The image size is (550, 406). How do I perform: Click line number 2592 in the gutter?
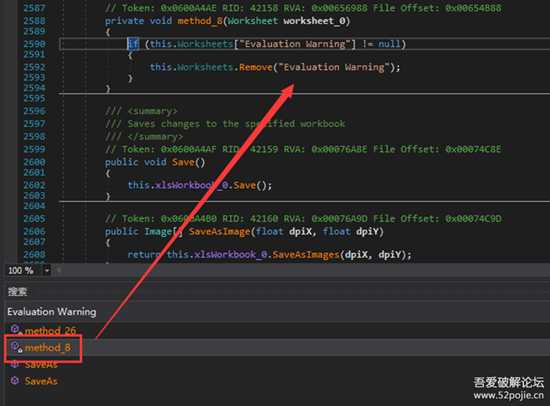34,67
